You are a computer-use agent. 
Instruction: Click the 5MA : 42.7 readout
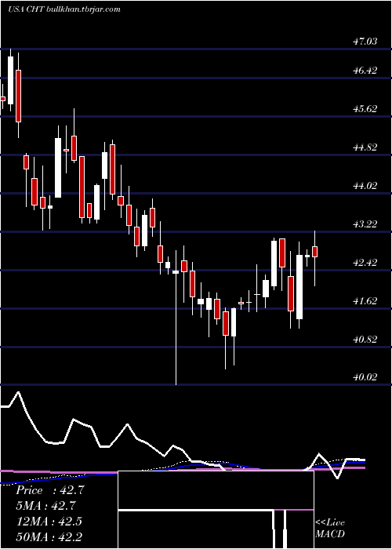pyautogui.click(x=45, y=506)
